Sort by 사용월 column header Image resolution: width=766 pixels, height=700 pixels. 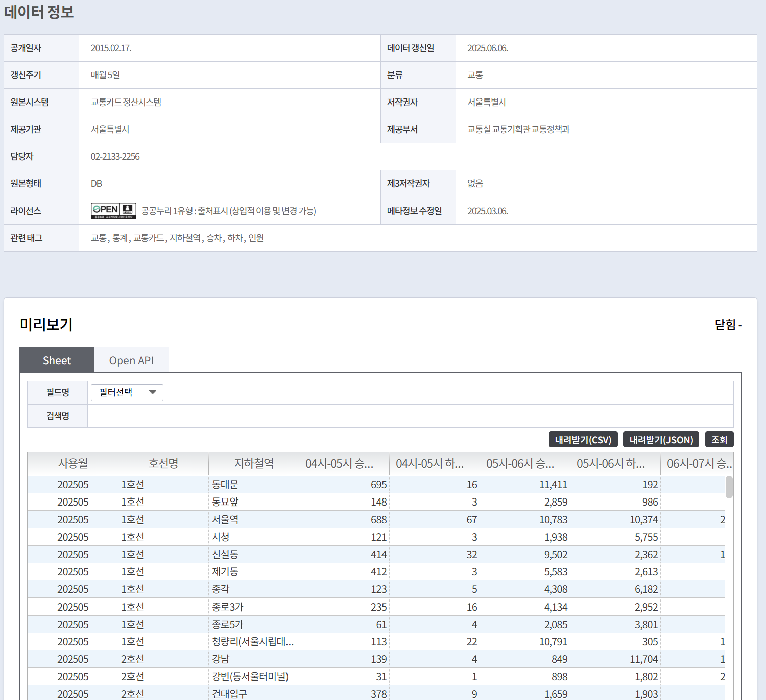pos(73,463)
